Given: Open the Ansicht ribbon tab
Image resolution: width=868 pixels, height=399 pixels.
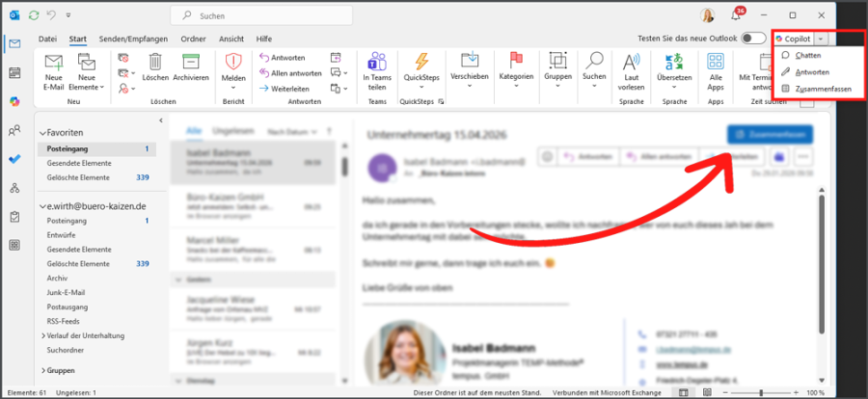Looking at the screenshot, I should coord(231,39).
